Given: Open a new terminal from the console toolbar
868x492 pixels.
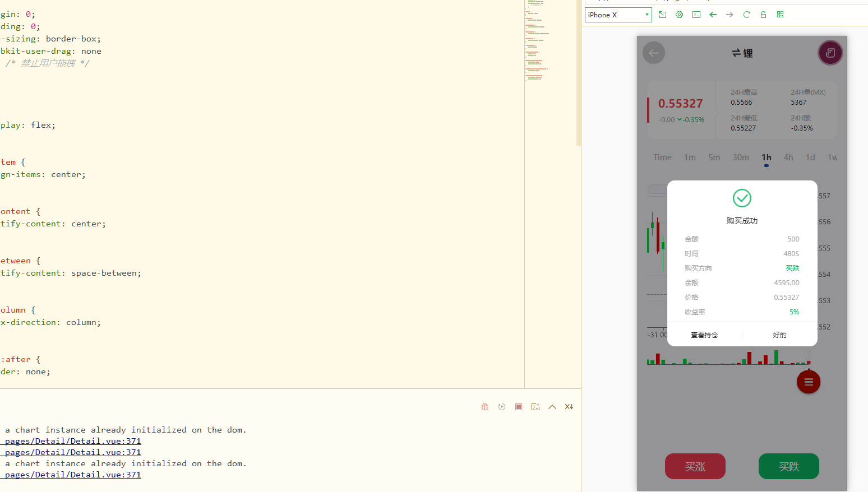Looking at the screenshot, I should pos(535,407).
